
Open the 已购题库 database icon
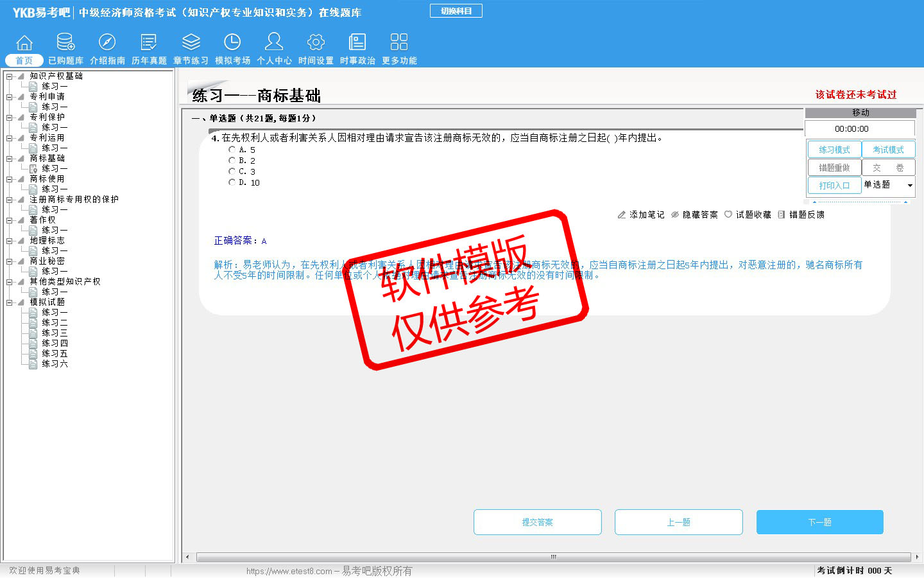(65, 42)
